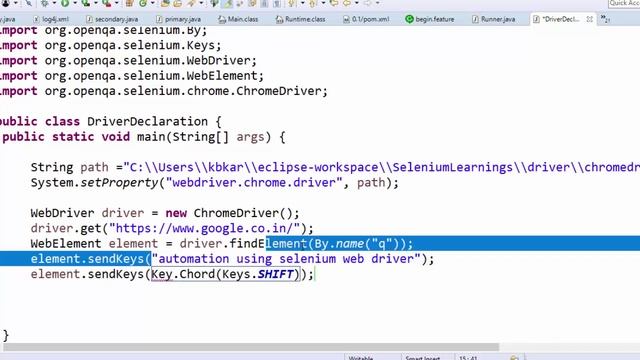Open dropdown next to New Java Class icon

[153, 3]
